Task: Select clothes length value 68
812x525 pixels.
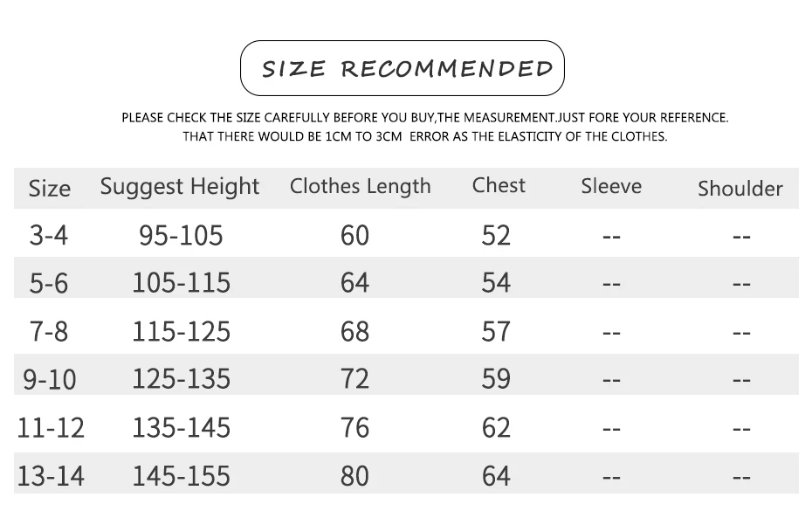Action: tap(354, 332)
